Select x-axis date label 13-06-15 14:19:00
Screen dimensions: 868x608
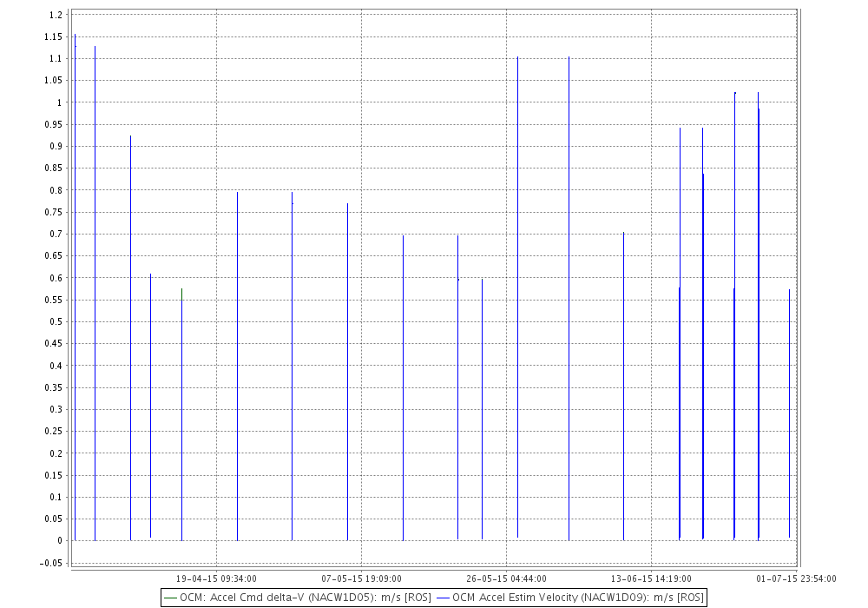651,578
